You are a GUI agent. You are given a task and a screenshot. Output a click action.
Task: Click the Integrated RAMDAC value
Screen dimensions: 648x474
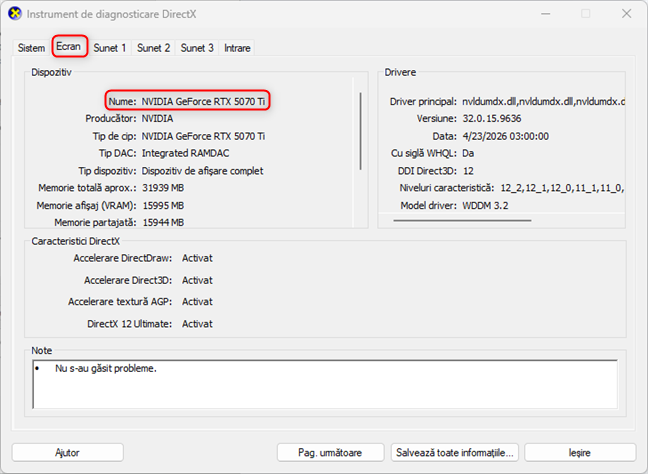pos(186,153)
